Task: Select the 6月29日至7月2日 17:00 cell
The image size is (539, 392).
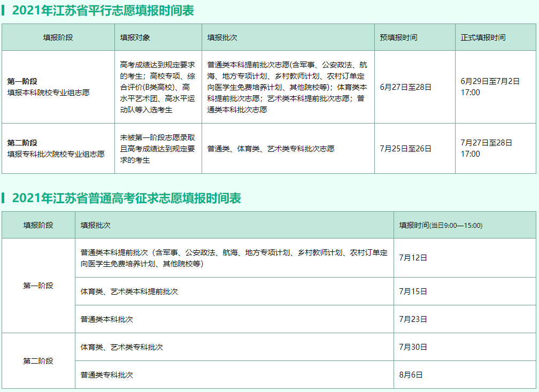Action: (x=490, y=87)
